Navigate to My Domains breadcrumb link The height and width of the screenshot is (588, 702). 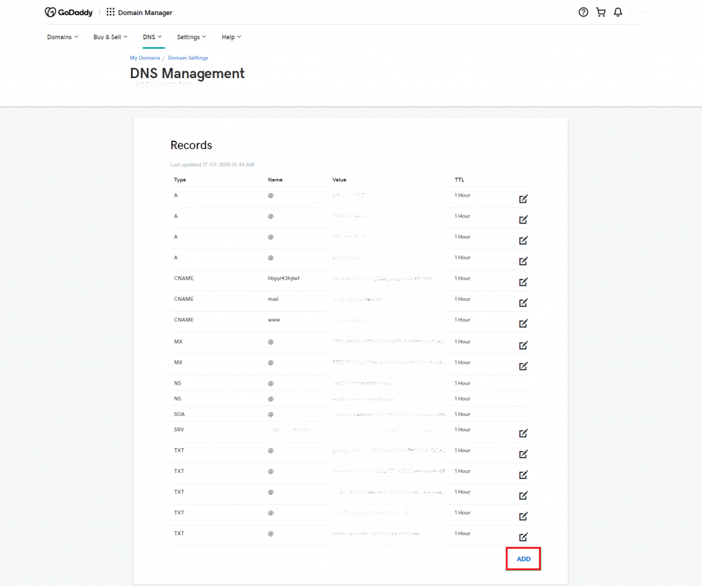tap(145, 58)
